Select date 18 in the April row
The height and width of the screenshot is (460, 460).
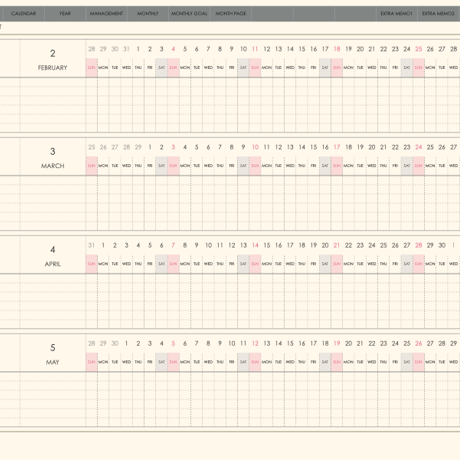coord(302,245)
